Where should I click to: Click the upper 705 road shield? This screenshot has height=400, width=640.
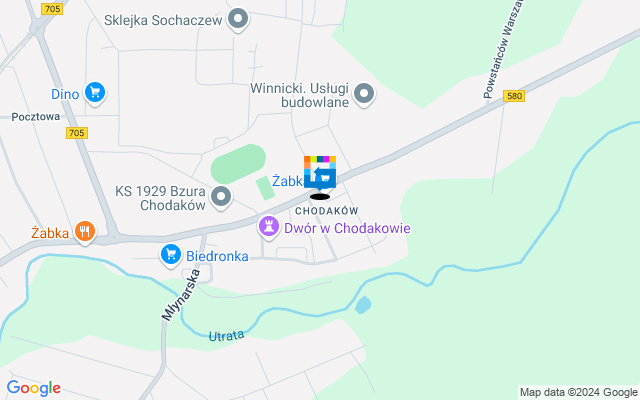(52, 9)
